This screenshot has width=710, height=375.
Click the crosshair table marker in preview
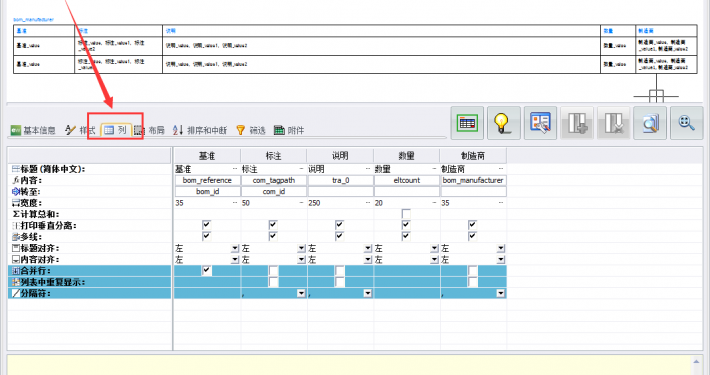click(656, 96)
